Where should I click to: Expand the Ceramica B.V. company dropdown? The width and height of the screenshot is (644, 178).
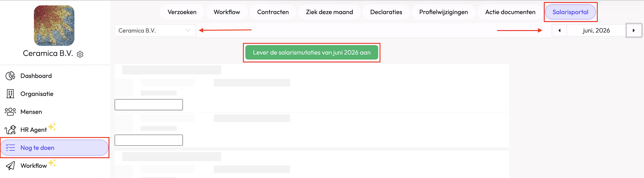pyautogui.click(x=155, y=31)
